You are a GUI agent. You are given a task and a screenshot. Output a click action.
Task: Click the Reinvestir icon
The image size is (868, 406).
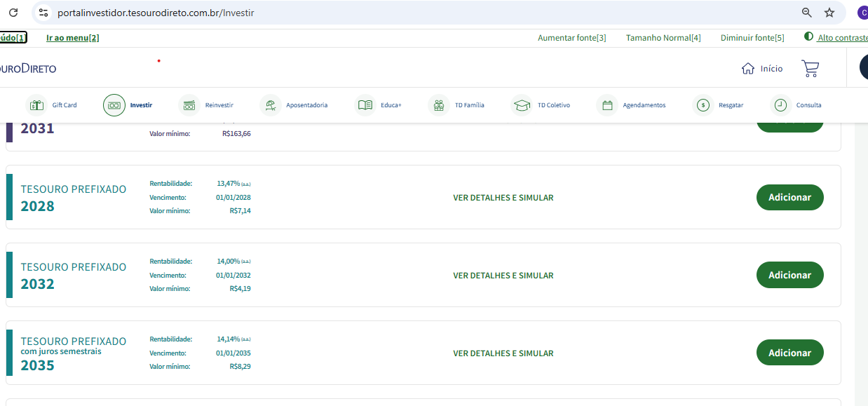[x=189, y=105]
